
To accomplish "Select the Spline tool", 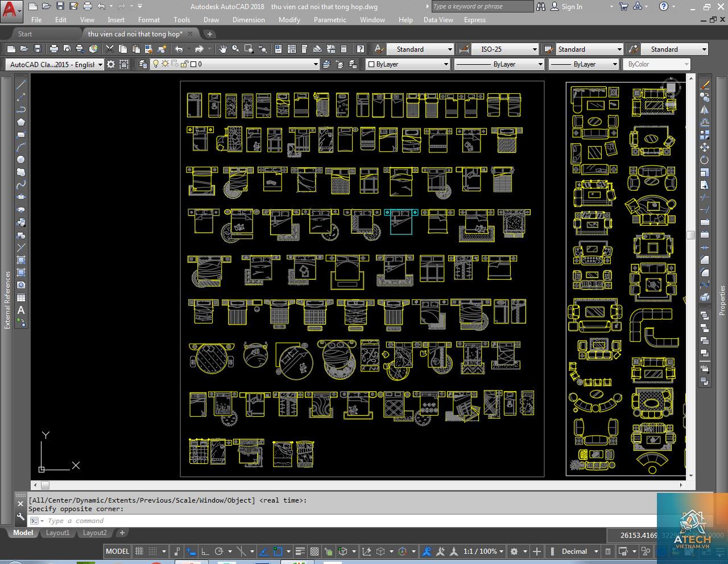I will 21,185.
